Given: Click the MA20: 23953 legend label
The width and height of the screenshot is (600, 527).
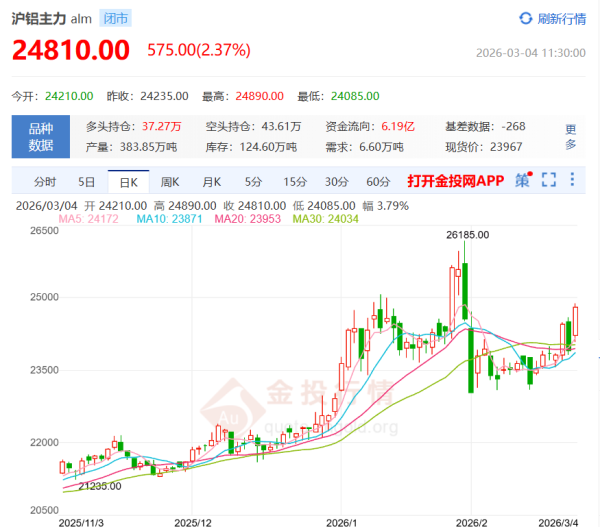Looking at the screenshot, I should click(248, 219).
